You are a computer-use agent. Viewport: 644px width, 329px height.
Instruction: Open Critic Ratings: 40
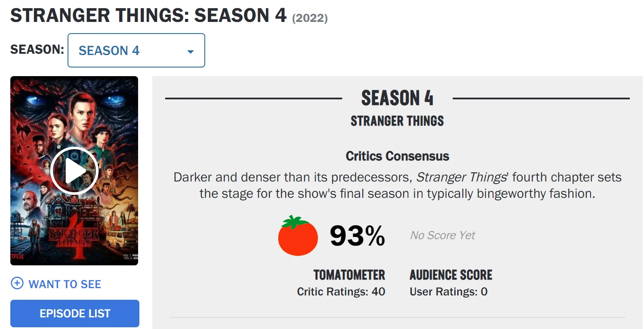coord(341,292)
